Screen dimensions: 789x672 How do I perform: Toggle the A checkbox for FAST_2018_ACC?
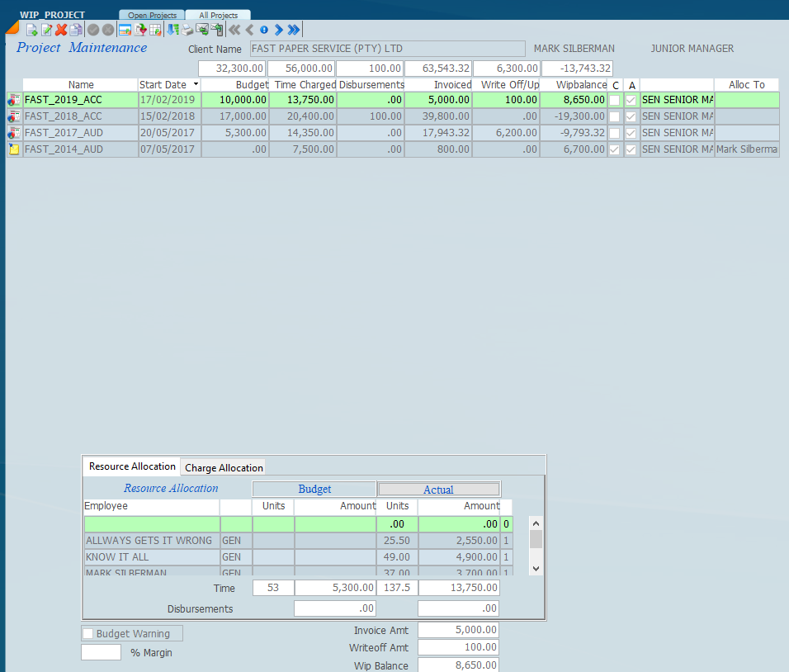point(631,116)
